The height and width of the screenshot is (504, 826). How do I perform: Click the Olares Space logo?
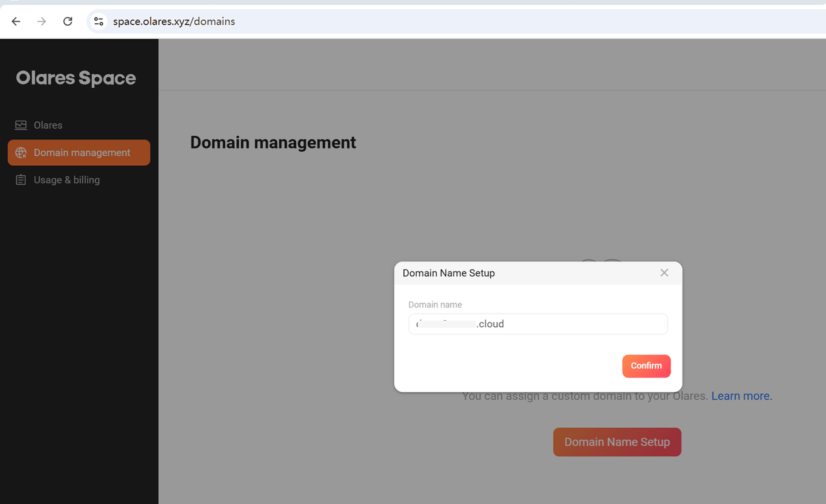tap(76, 77)
